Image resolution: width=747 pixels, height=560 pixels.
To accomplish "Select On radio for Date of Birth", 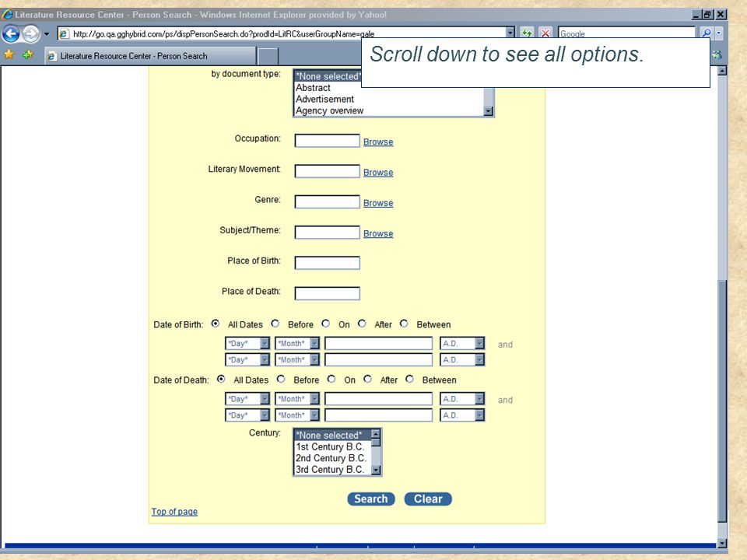I will pyautogui.click(x=326, y=324).
